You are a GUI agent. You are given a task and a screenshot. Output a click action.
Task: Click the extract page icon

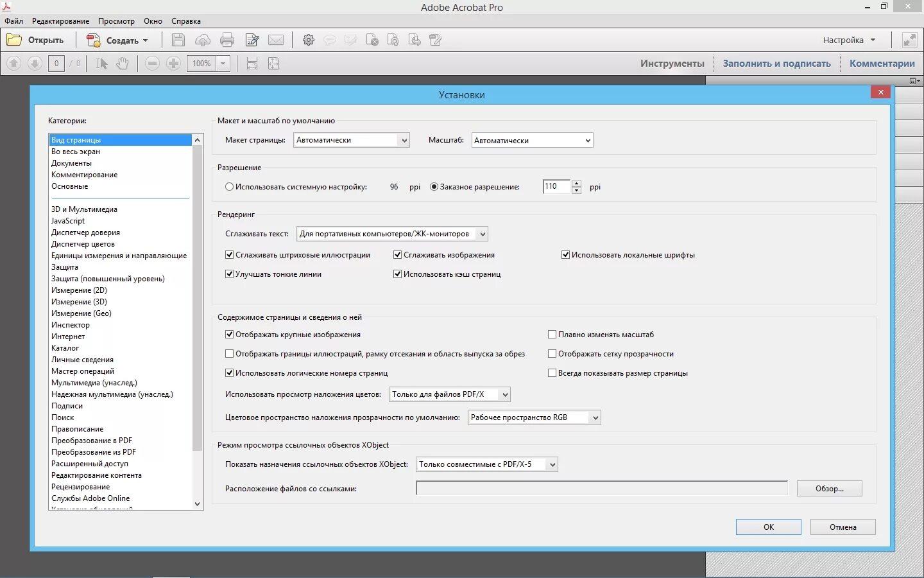point(415,40)
